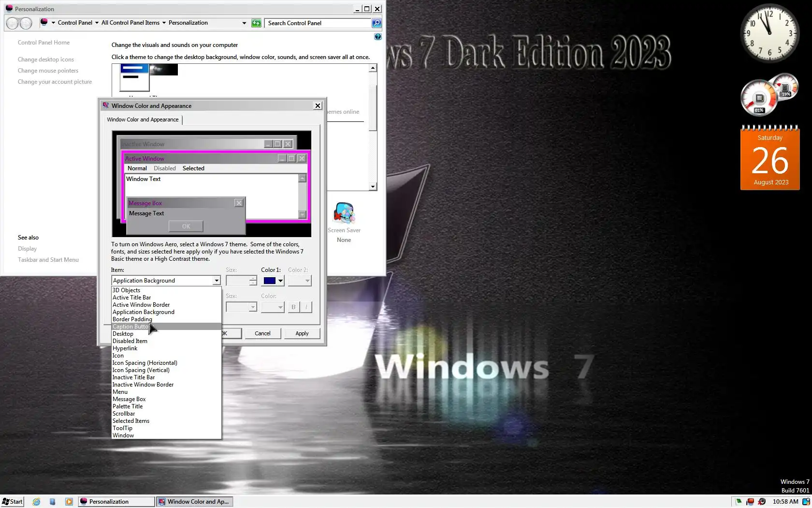The image size is (812, 508).
Task: Click the red monitor tray icon
Action: point(750,502)
